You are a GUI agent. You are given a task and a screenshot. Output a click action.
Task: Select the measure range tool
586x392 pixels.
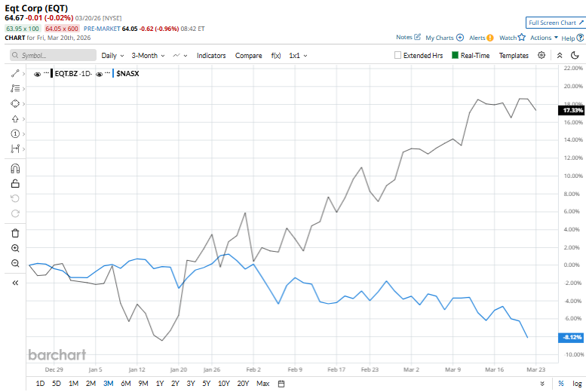click(15, 149)
